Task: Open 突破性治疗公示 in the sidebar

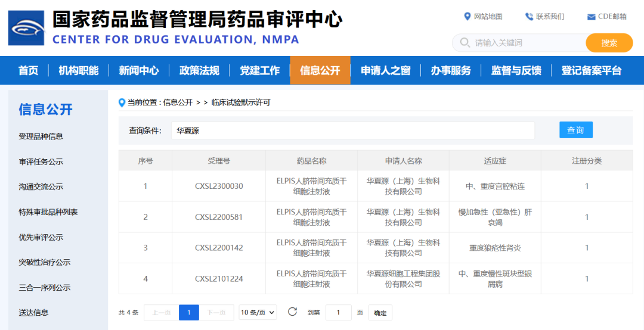Action: (44, 262)
